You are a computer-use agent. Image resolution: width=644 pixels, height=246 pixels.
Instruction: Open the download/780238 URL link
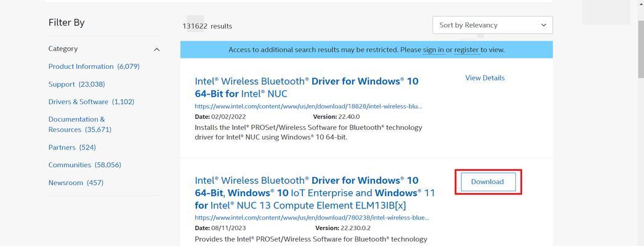pyautogui.click(x=312, y=218)
